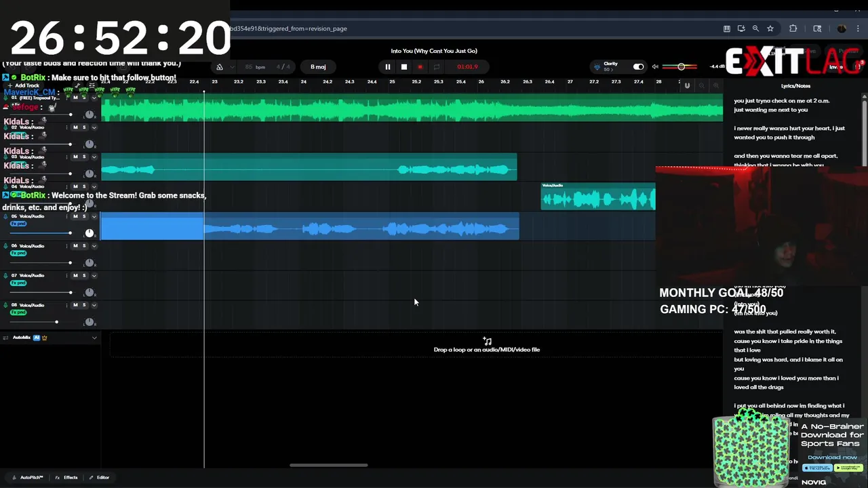The width and height of the screenshot is (868, 488).
Task: Mute track 01 Trapsoul beat
Action: 75,98
